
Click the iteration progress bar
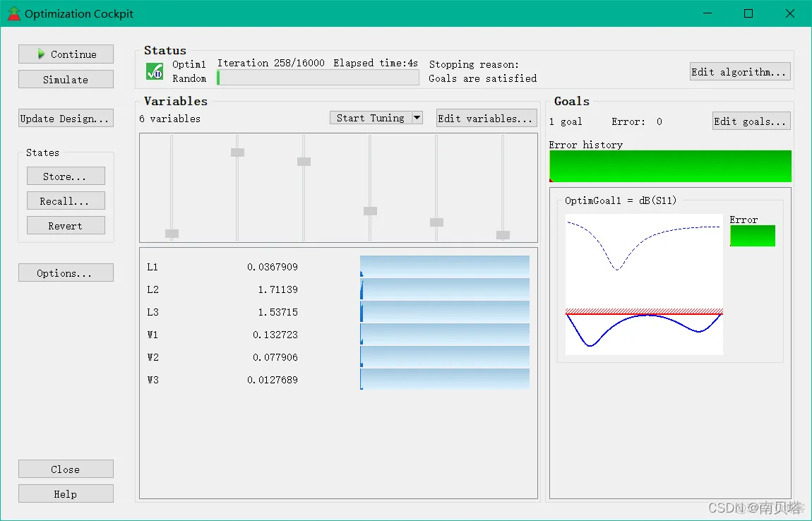pos(318,78)
